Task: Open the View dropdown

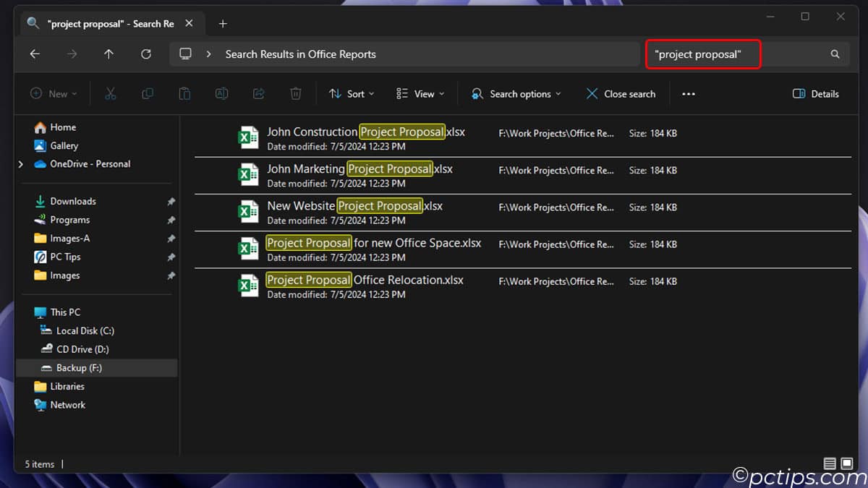Action: click(x=420, y=93)
